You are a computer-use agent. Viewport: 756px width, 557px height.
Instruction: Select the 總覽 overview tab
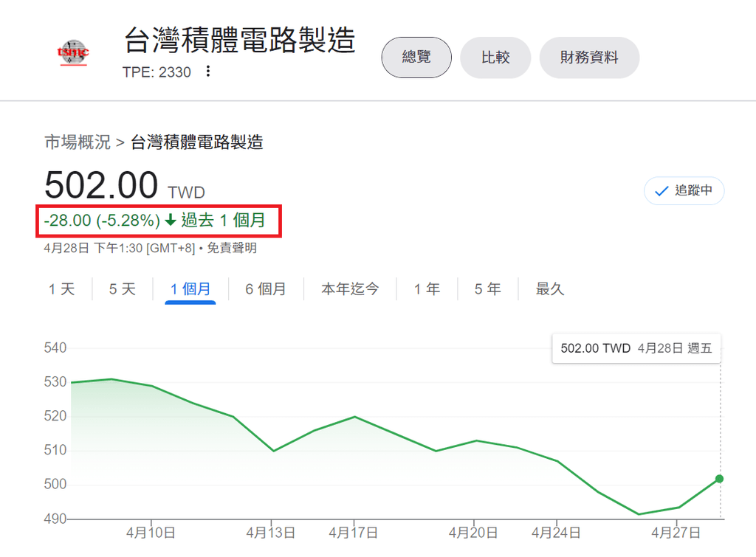416,58
